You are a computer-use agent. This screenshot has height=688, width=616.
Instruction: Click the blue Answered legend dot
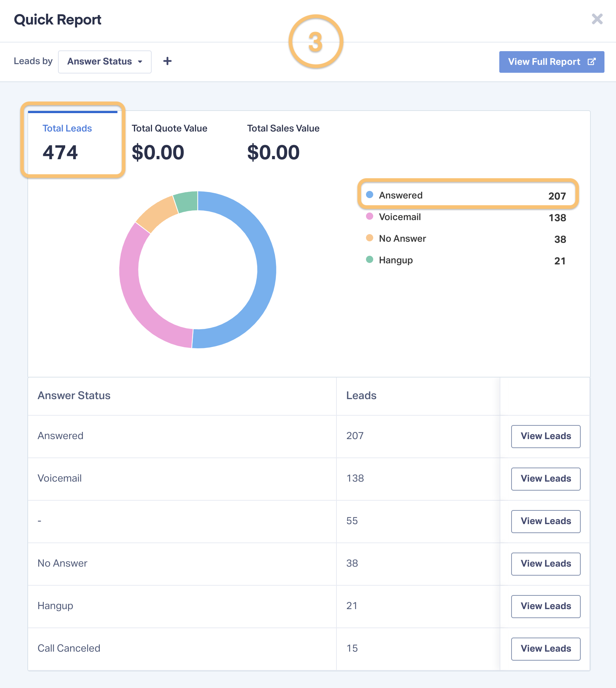[369, 195]
